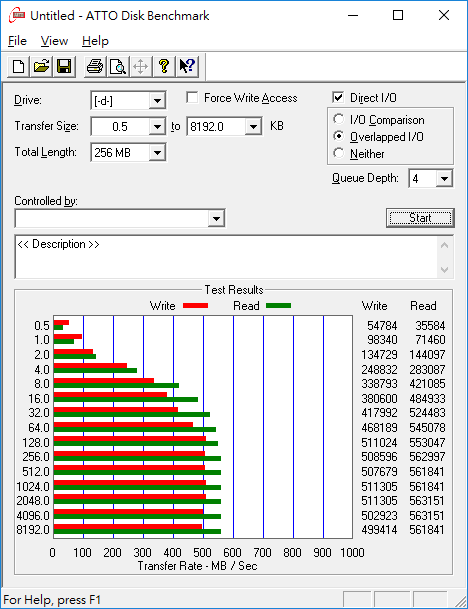
Task: Open the File menu
Action: pos(17,41)
